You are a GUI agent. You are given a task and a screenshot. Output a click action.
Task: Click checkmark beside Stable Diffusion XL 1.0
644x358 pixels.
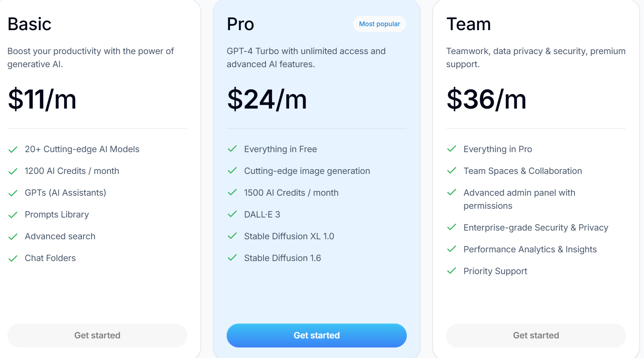[x=232, y=236]
